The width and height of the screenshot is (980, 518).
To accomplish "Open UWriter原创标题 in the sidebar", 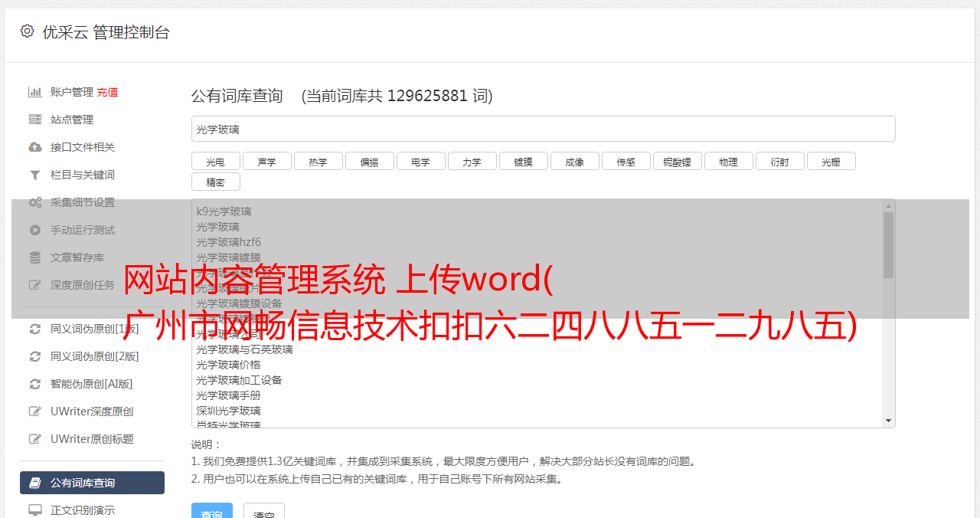I will point(92,439).
